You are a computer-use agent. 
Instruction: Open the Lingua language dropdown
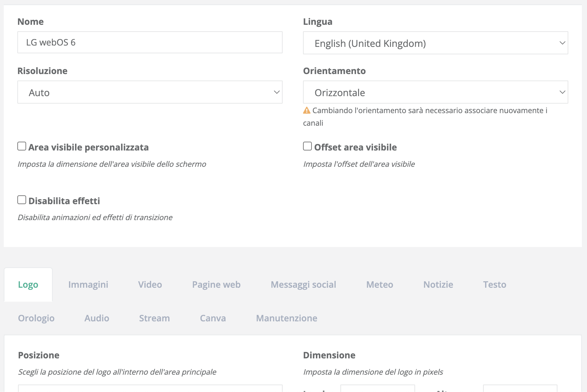(435, 43)
